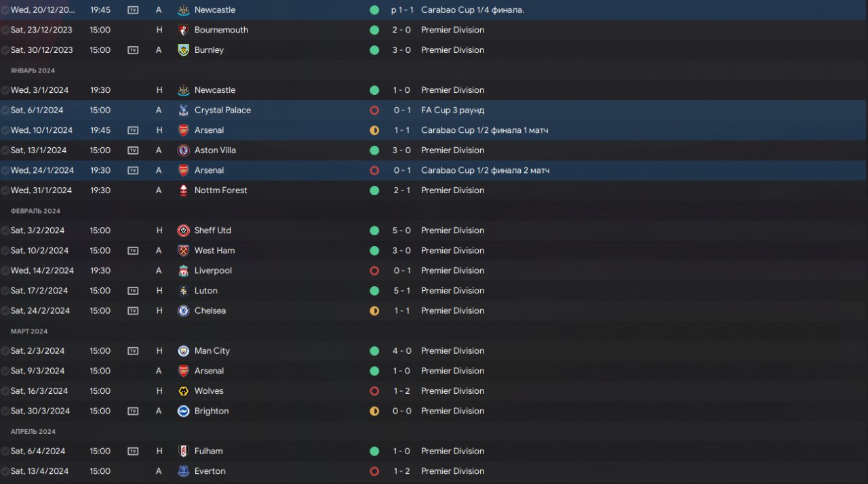868x484 pixels.
Task: Collapse the МАРТ 2024 month header
Action: 29,331
